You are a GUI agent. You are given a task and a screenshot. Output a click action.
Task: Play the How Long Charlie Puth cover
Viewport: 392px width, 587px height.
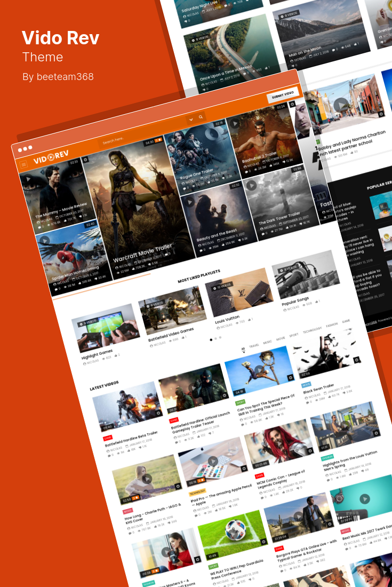tap(147, 479)
